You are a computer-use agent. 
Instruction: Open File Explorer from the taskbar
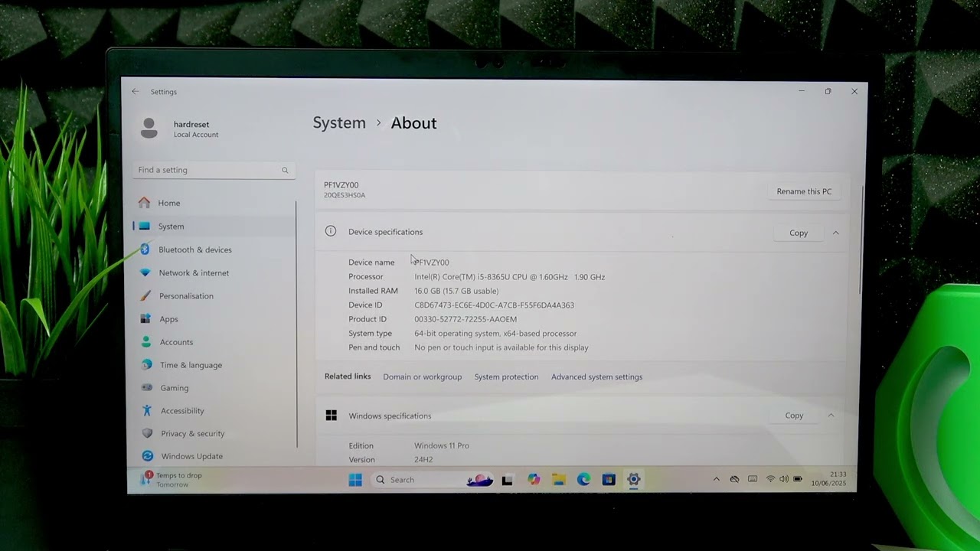559,480
